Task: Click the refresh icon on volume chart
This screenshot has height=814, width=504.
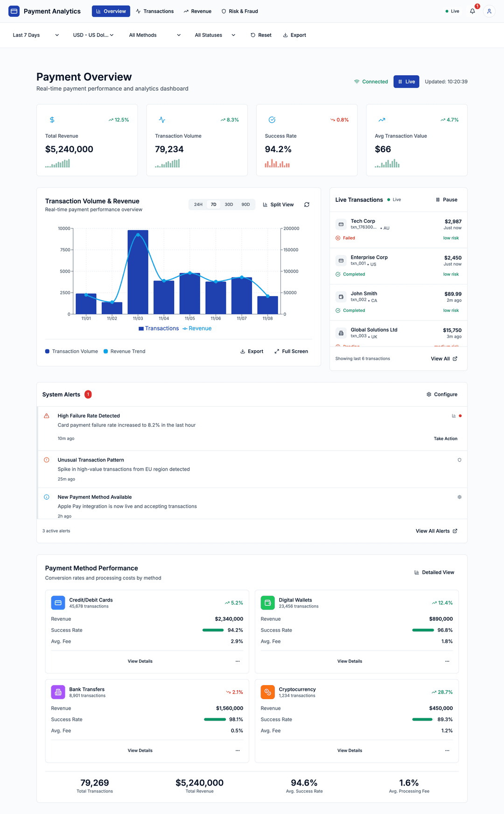Action: tap(307, 205)
